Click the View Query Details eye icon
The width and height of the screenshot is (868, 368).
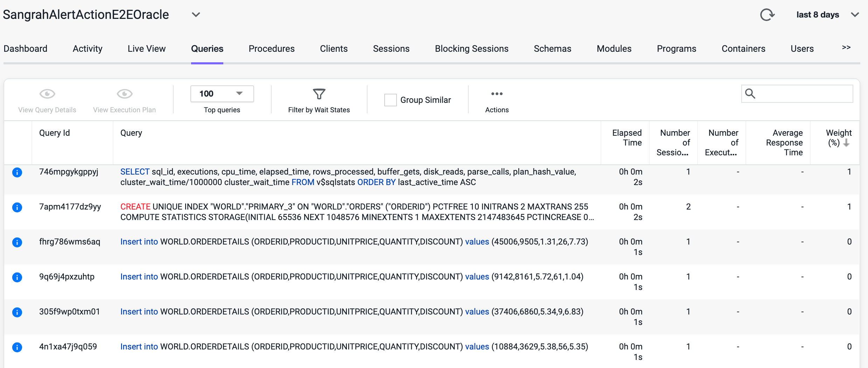coord(47,94)
